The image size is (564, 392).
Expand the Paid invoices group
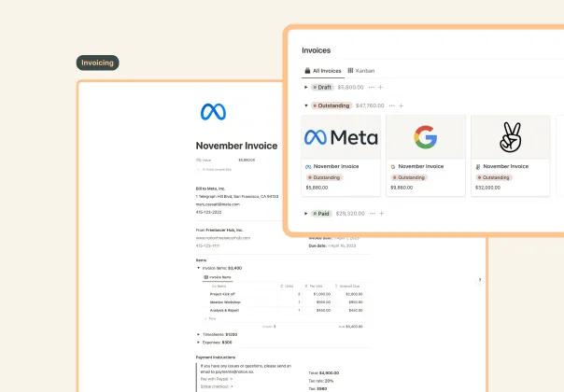[x=306, y=214]
